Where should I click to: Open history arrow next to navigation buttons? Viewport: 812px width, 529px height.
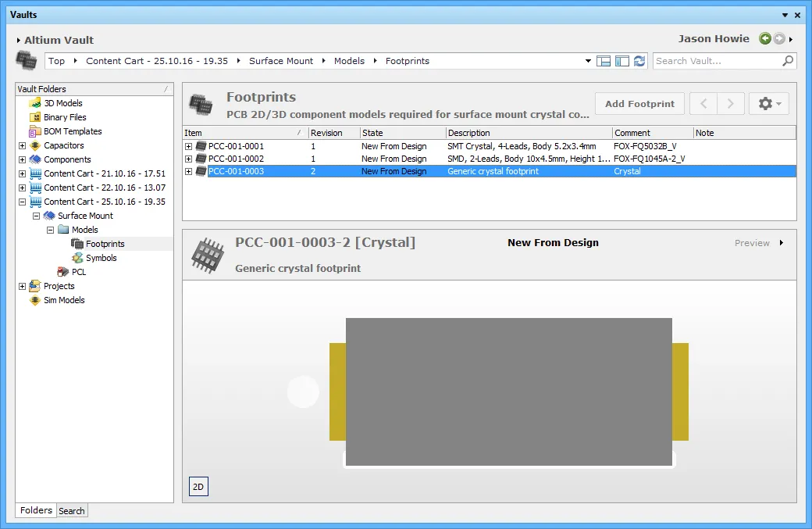(x=791, y=39)
